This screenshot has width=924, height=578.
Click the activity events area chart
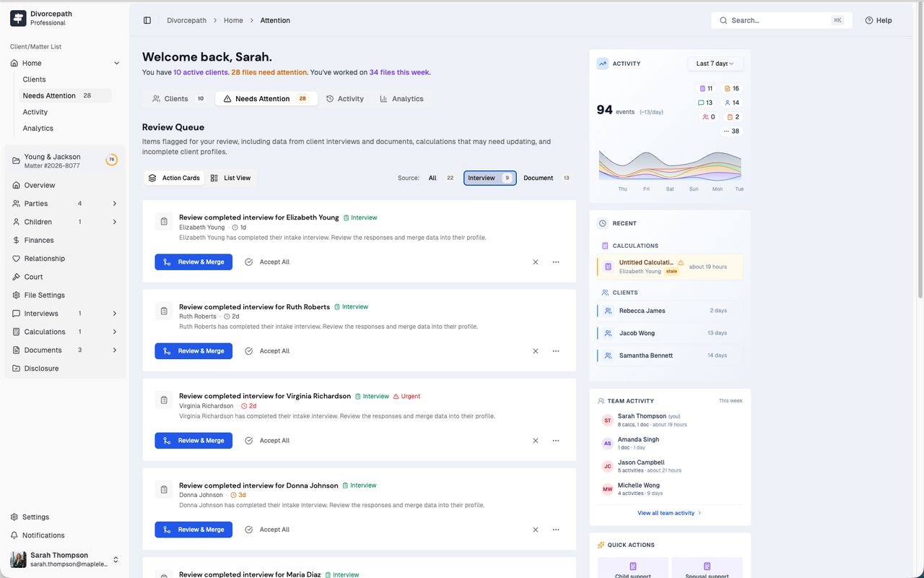(x=670, y=165)
